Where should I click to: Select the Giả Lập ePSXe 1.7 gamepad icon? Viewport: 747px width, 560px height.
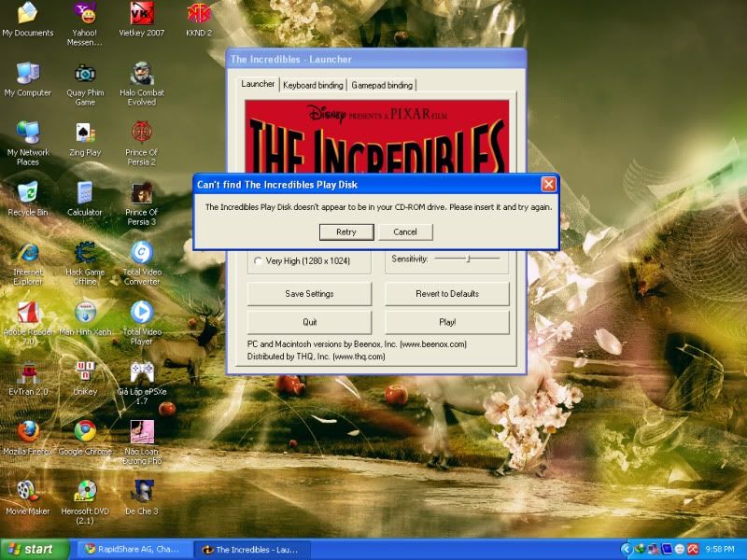tap(142, 384)
